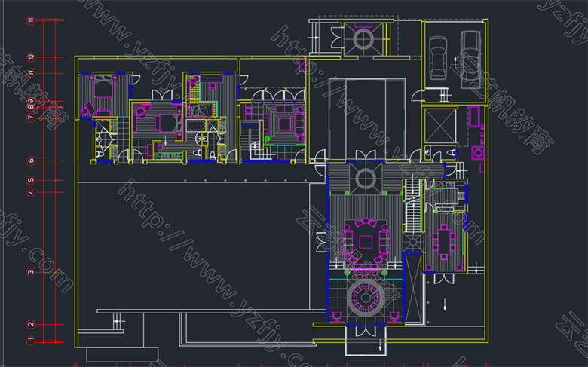This screenshot has width=588, height=367.
Task: Select grid axis bubble number 6
Action: 31,161
